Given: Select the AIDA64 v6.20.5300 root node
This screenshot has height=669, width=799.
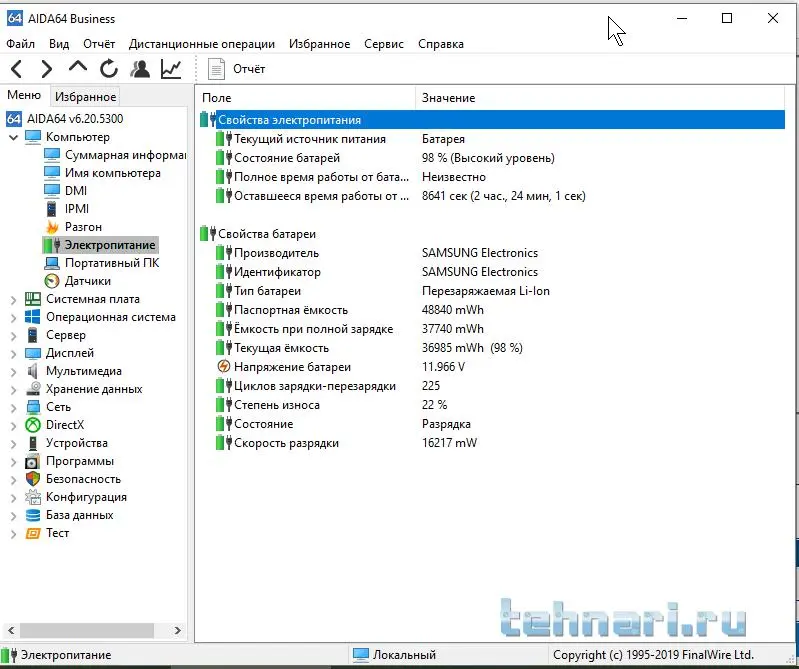Looking at the screenshot, I should coord(75,119).
